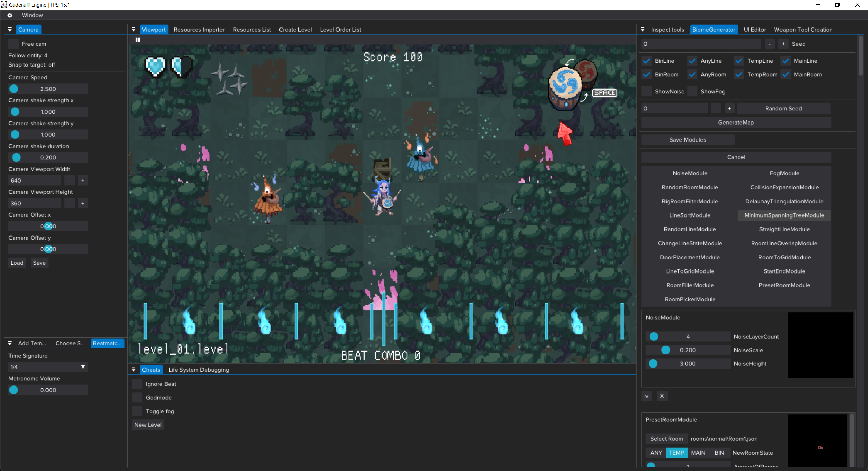Switch to the Resources Importer tab
This screenshot has width=868, height=471.
pos(199,30)
